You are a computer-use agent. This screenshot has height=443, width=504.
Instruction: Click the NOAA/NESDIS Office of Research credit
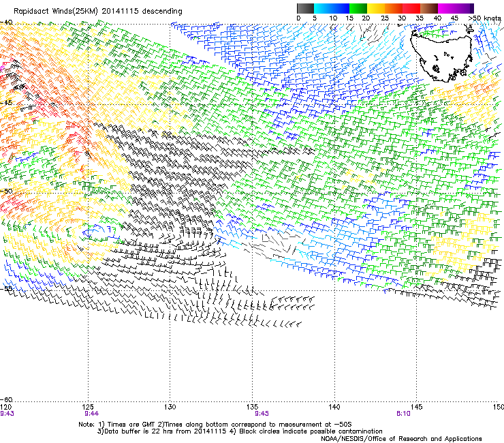coord(401,438)
